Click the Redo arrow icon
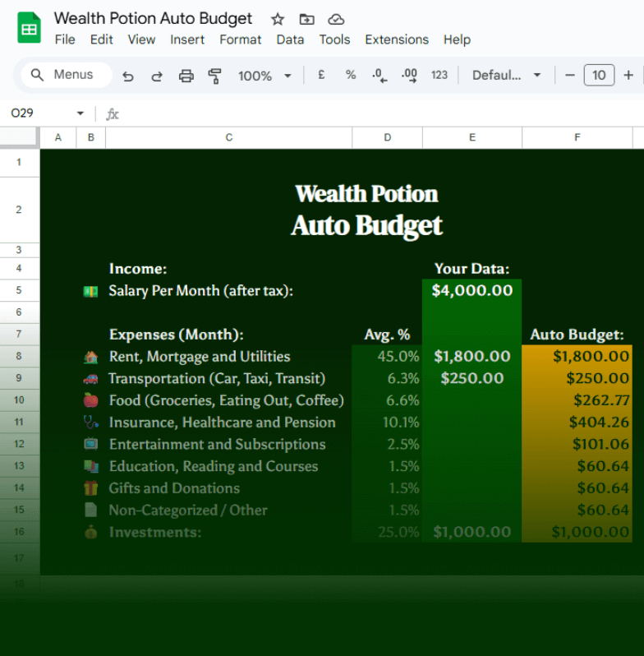The image size is (644, 656). click(157, 76)
